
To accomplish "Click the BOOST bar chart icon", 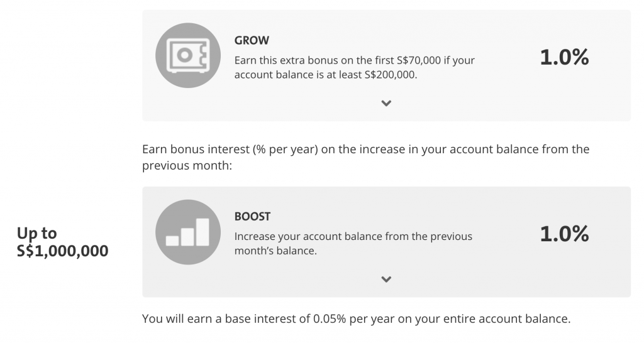I will (187, 232).
